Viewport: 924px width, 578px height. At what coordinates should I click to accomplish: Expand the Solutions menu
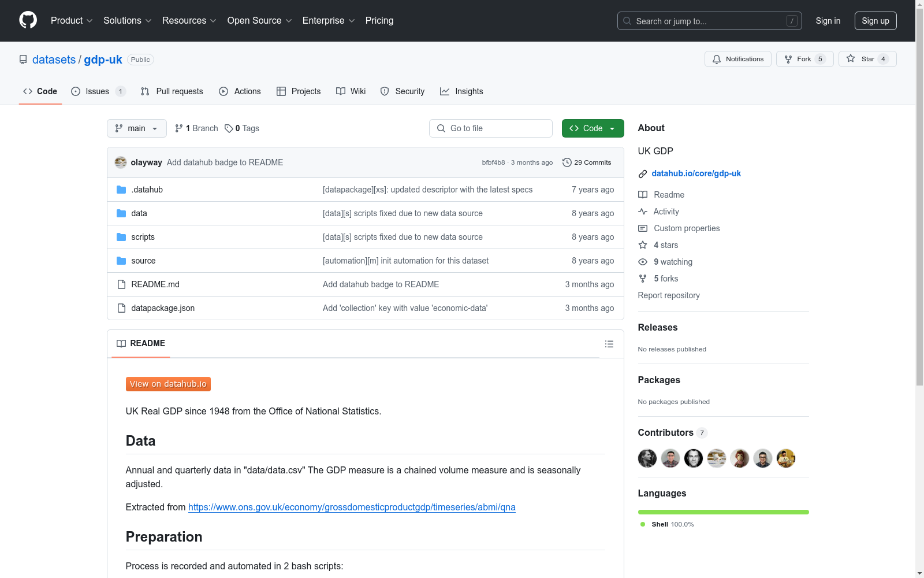pyautogui.click(x=128, y=21)
